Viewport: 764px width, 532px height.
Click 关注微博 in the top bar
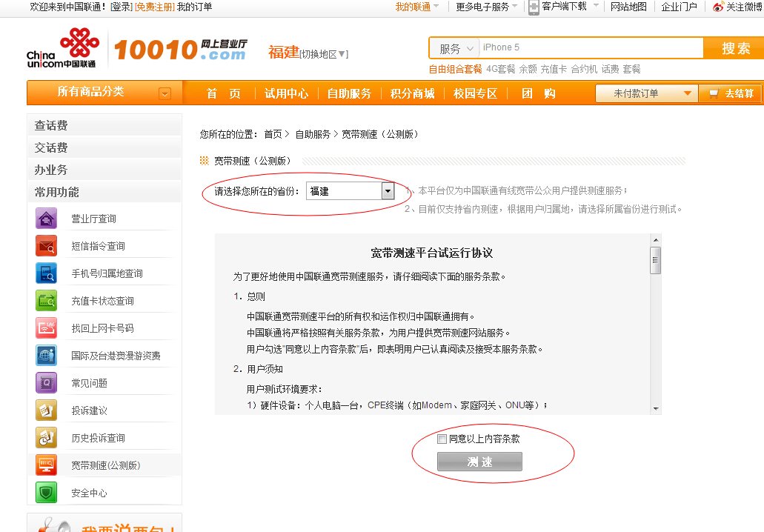(741, 7)
